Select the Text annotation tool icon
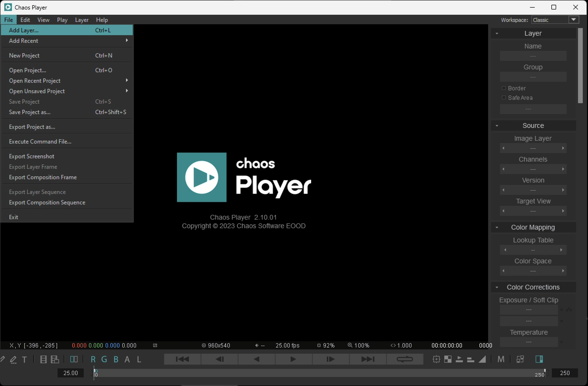The image size is (588, 386). (x=24, y=359)
